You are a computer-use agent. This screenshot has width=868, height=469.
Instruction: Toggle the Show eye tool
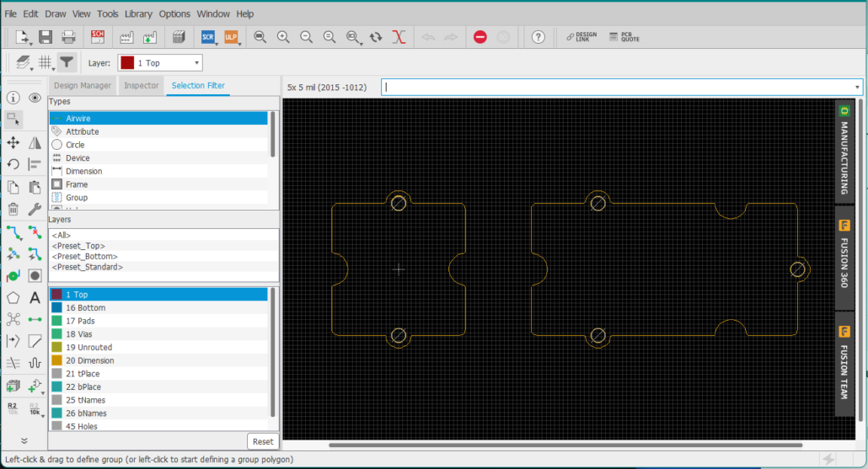click(35, 98)
